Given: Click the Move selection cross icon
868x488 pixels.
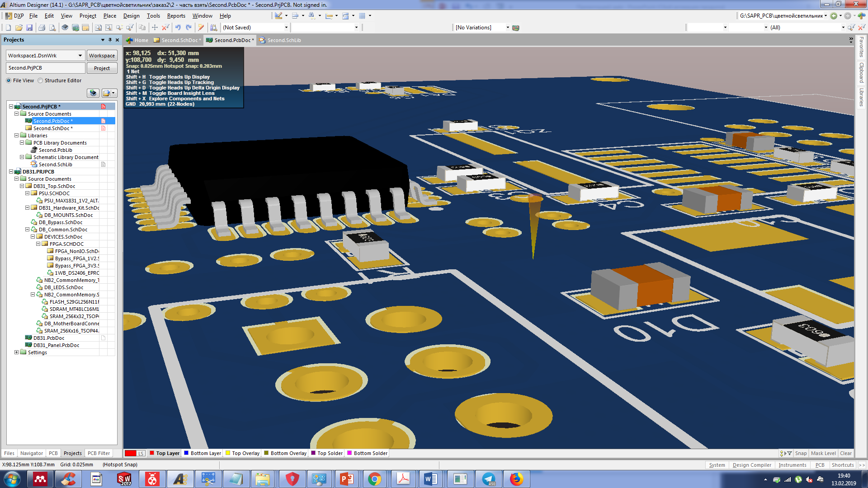Looking at the screenshot, I should tap(155, 28).
